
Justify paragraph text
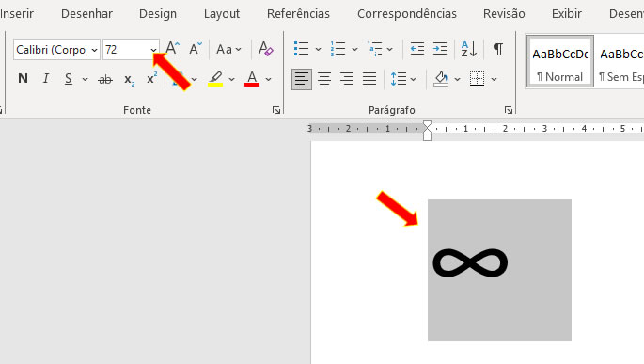pyautogui.click(x=369, y=78)
